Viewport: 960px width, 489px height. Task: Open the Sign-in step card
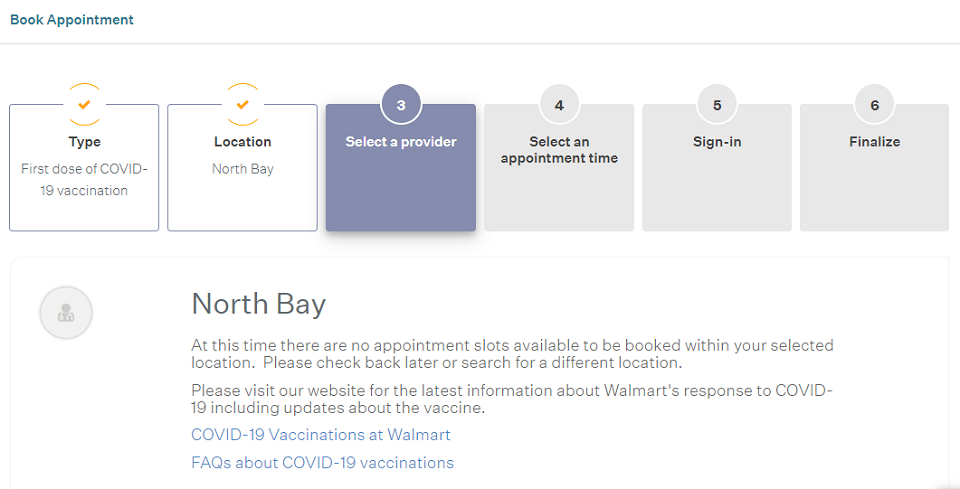point(717,168)
